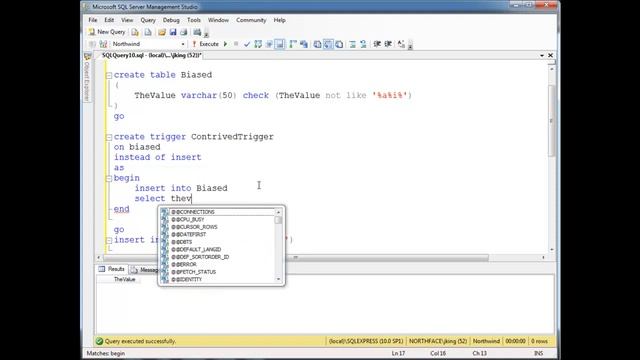Open the Query menu
Screen dimensions: 640x360
pyautogui.click(x=148, y=20)
